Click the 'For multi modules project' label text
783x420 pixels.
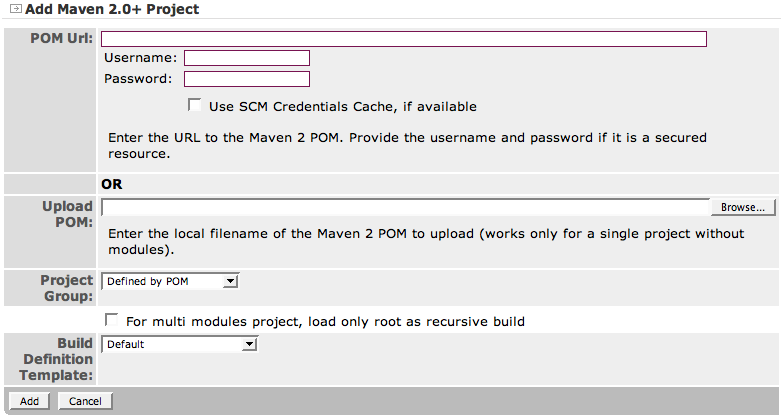click(x=325, y=322)
